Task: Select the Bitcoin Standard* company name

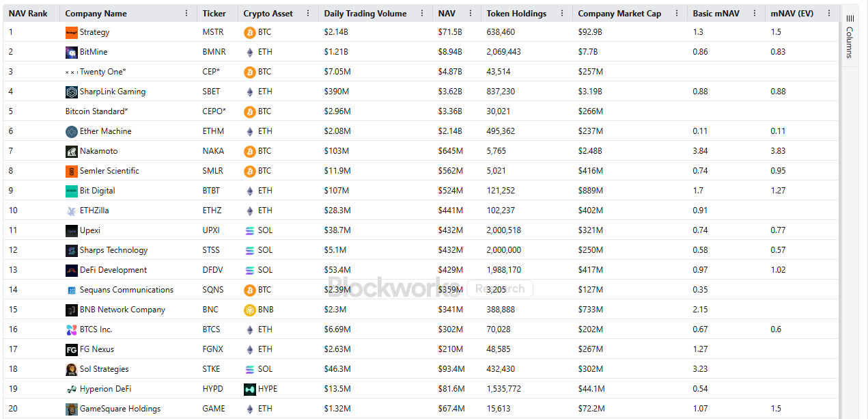Action: point(96,111)
